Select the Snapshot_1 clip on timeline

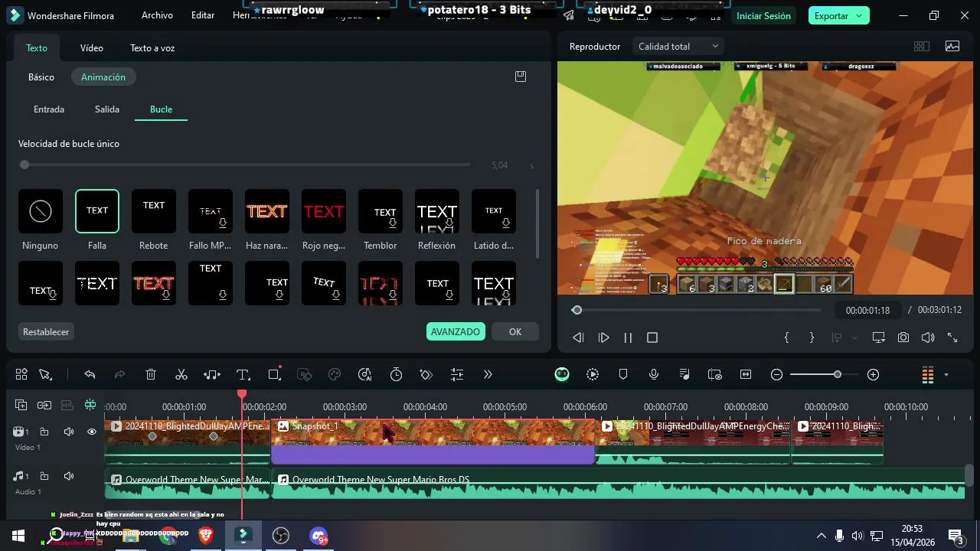[x=433, y=441]
